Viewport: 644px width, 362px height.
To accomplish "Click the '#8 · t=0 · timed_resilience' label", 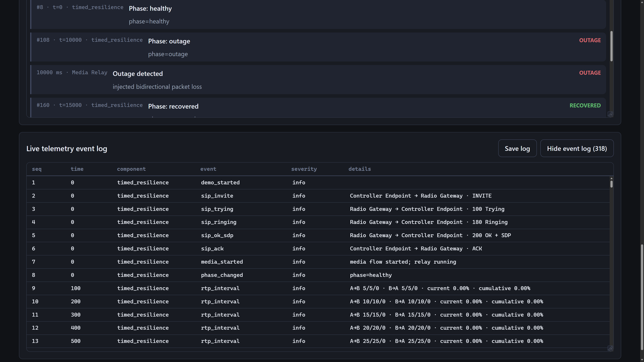I will coord(80,7).
